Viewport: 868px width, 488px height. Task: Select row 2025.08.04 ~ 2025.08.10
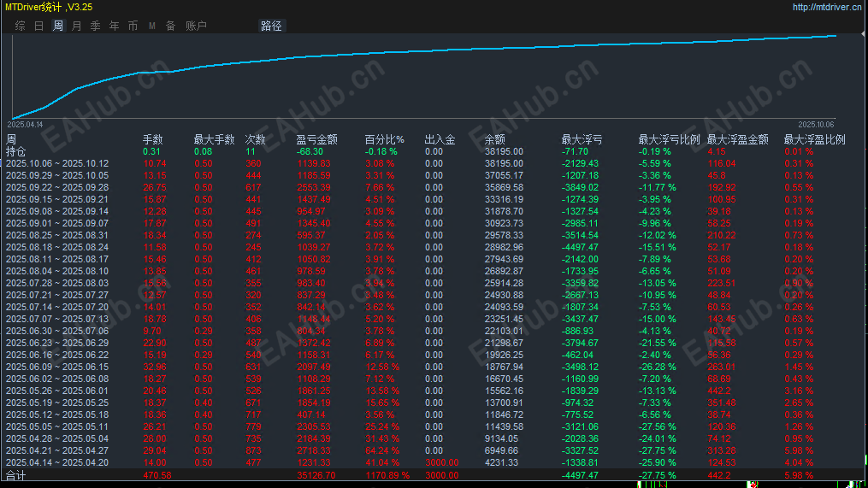[x=57, y=271]
